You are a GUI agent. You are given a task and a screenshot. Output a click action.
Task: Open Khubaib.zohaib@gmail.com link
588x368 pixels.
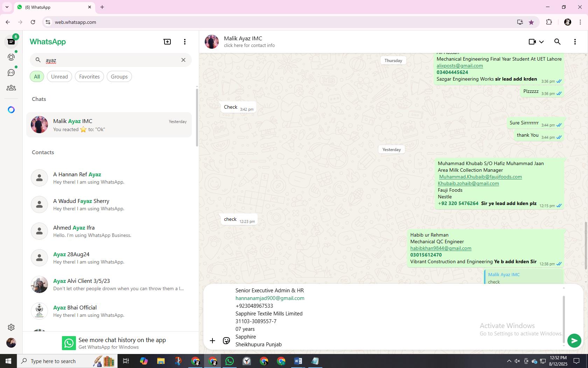coord(468,183)
